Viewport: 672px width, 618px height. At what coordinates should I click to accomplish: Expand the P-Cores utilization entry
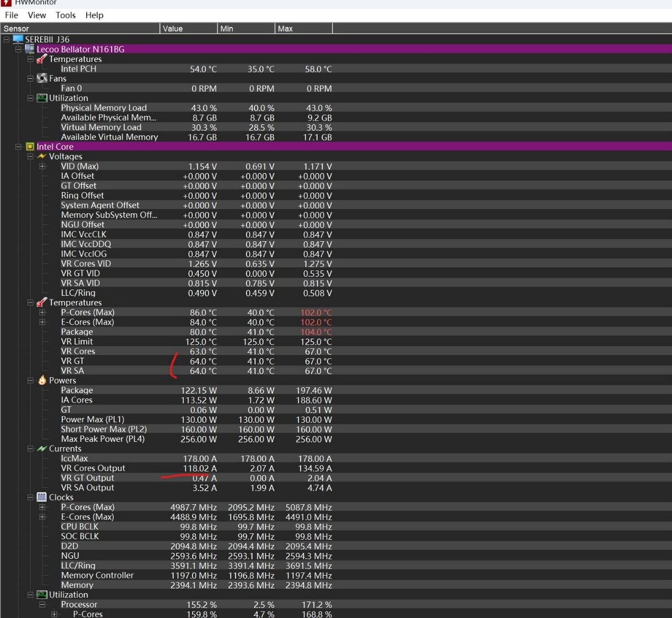tap(54, 614)
